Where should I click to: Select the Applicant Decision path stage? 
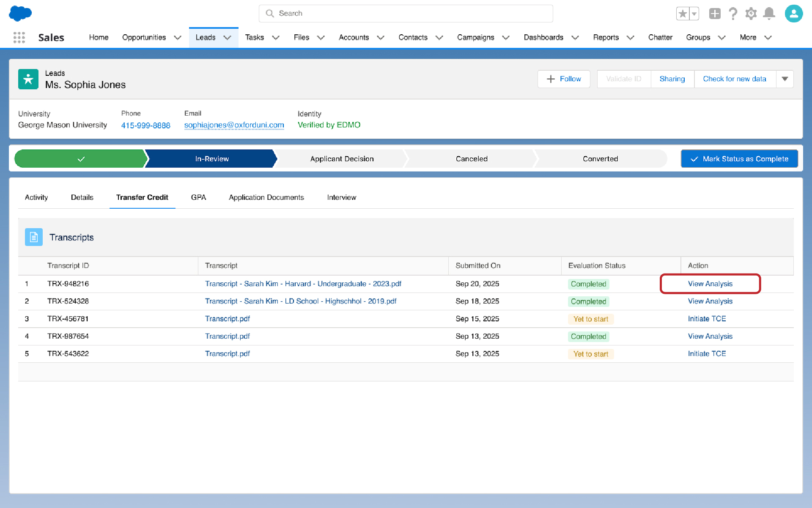(342, 159)
